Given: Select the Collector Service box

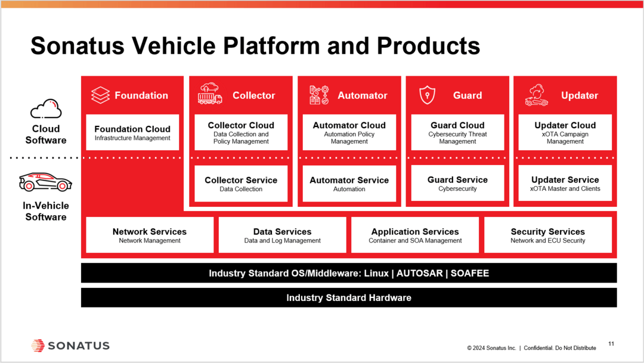Looking at the screenshot, I should tap(241, 184).
